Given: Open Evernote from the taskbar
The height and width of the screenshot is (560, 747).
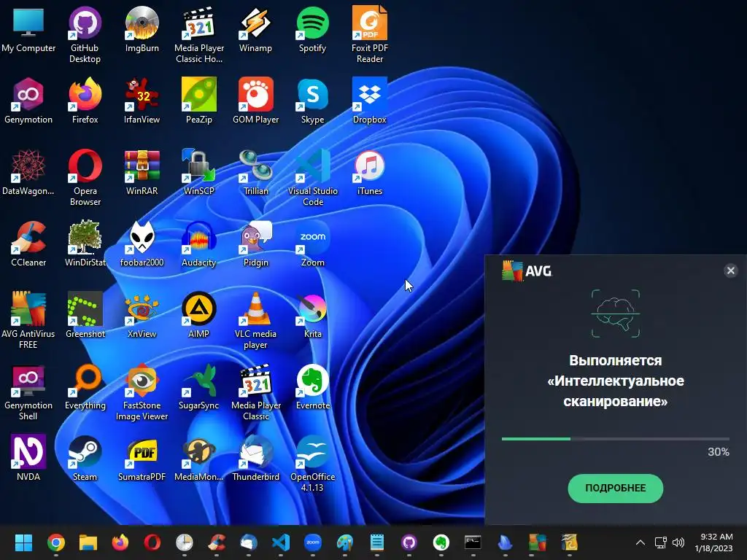Looking at the screenshot, I should (441, 542).
